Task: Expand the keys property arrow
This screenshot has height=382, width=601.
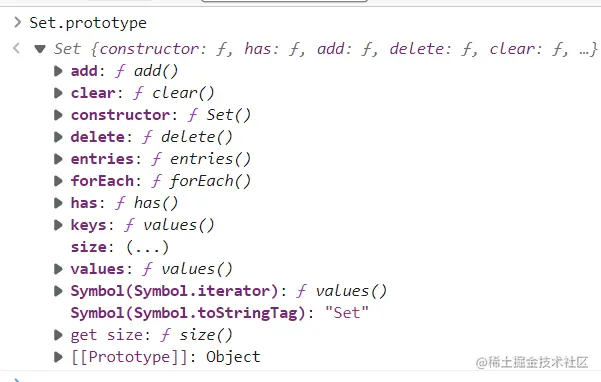Action: pyautogui.click(x=58, y=225)
